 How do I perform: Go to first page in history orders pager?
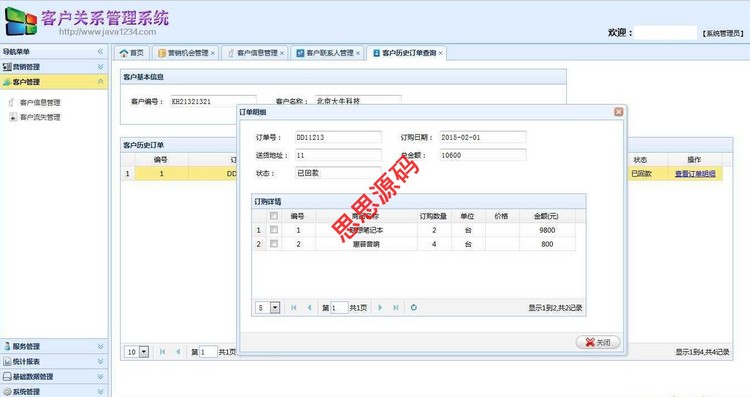point(163,352)
